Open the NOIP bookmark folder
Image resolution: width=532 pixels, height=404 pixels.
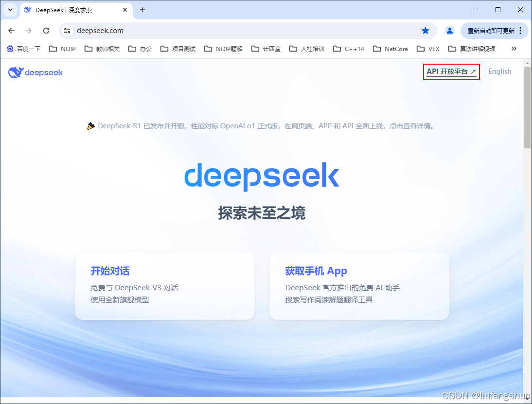(62, 49)
